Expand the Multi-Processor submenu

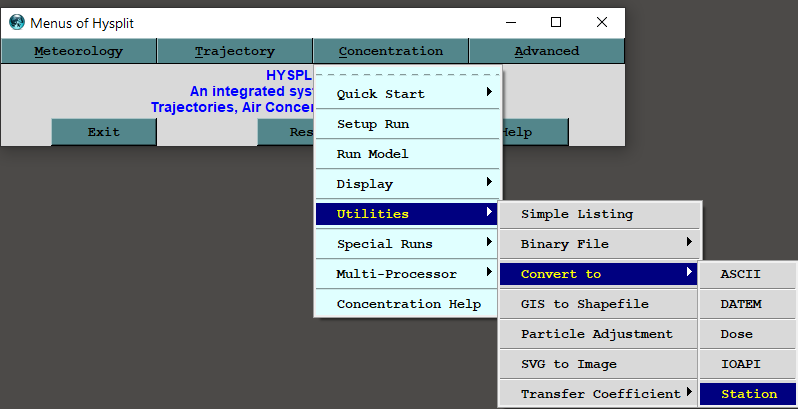407,274
